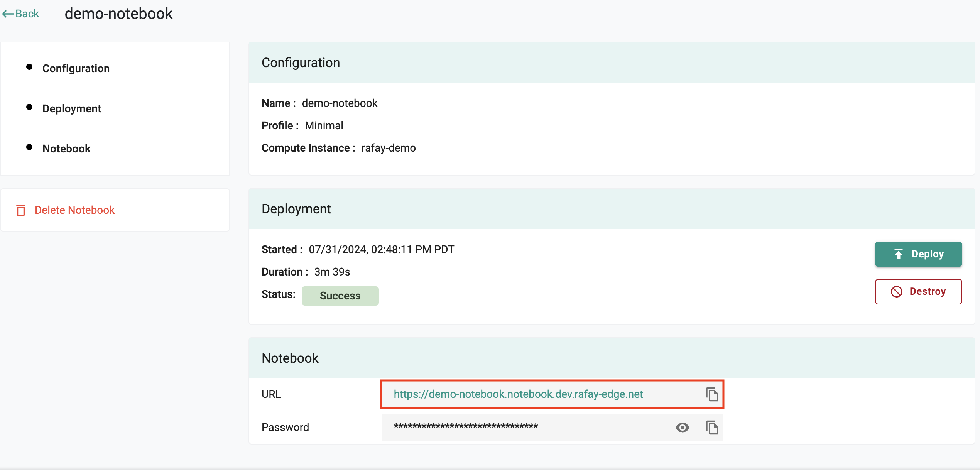Select the started timestamp 07/31/2024, 02:48:11 PM PDT
The height and width of the screenshot is (470, 980).
click(381, 249)
